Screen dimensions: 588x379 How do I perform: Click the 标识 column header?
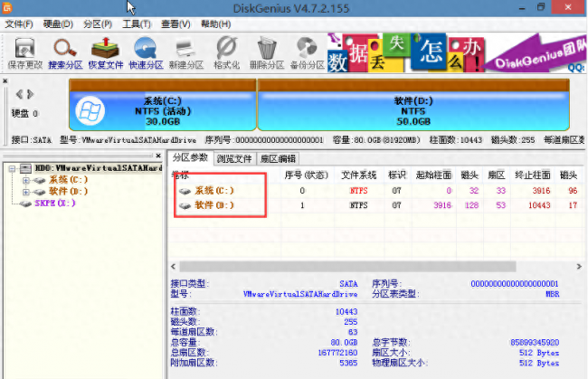pyautogui.click(x=397, y=175)
